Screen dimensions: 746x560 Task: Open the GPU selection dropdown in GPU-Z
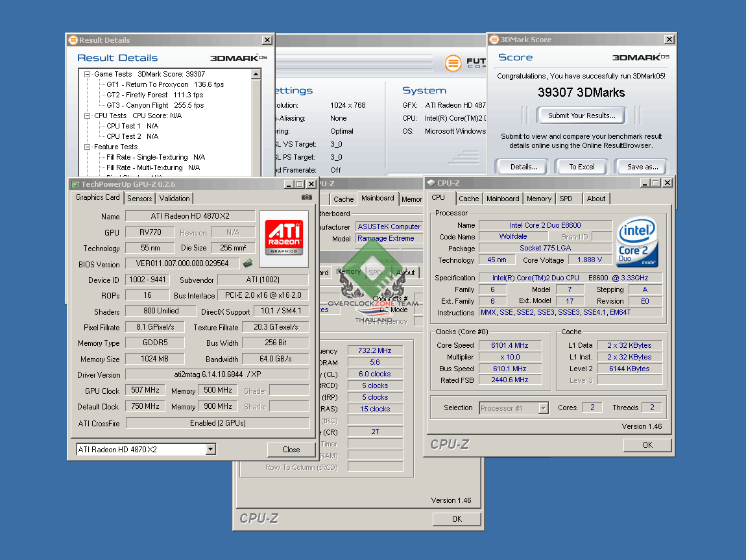coord(211,449)
